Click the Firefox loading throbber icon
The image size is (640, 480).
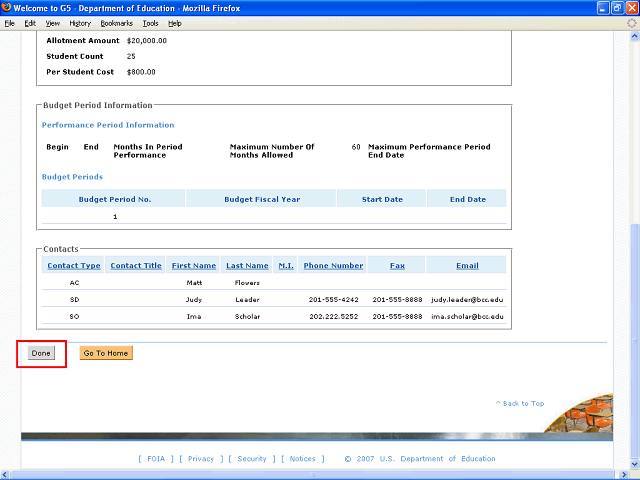pos(632,23)
